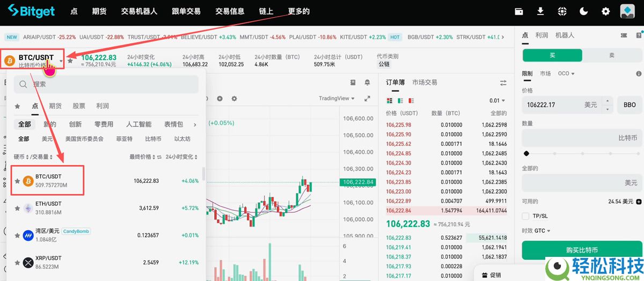The height and width of the screenshot is (281, 644).
Task: Sort by 24小时变化 column
Action: point(181,157)
